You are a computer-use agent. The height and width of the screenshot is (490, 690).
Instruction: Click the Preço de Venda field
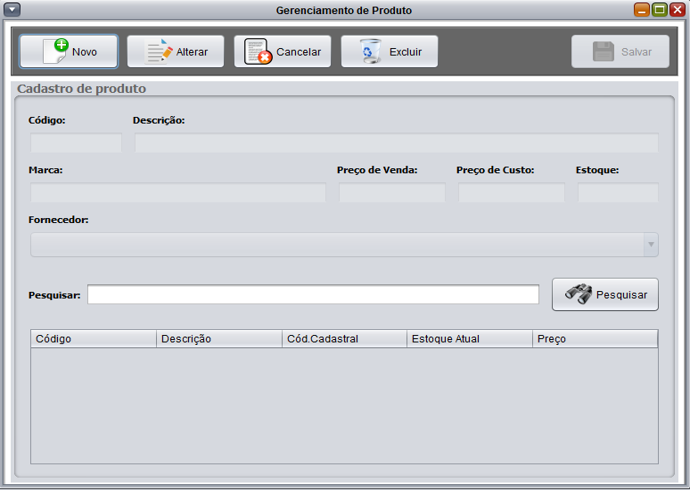392,193
